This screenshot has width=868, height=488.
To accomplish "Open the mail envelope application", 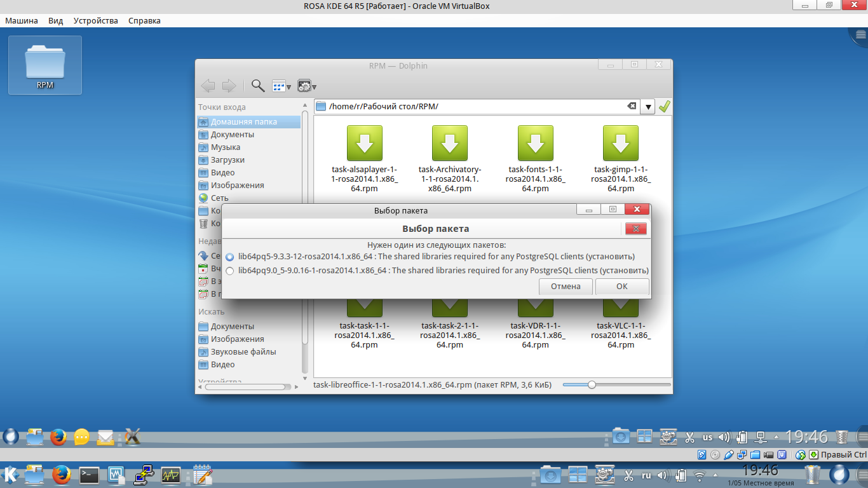I will [105, 437].
